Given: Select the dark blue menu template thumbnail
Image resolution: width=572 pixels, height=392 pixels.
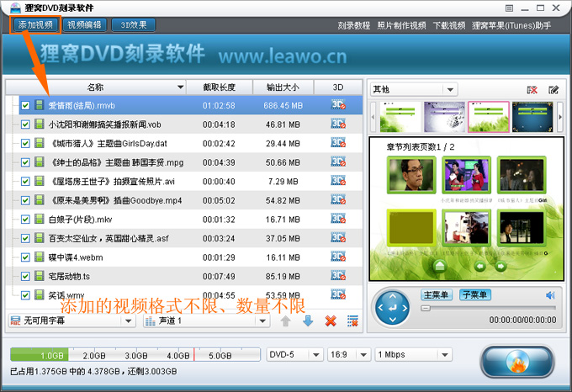Looking at the screenshot, I should 532,117.
